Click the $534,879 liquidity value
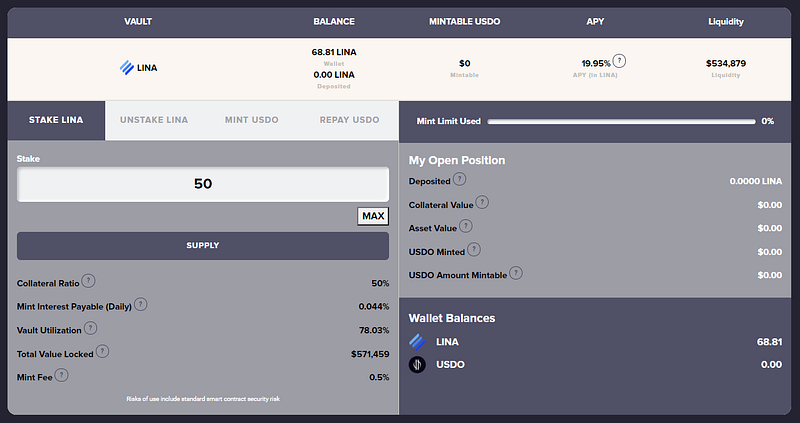This screenshot has height=423, width=800. (726, 63)
